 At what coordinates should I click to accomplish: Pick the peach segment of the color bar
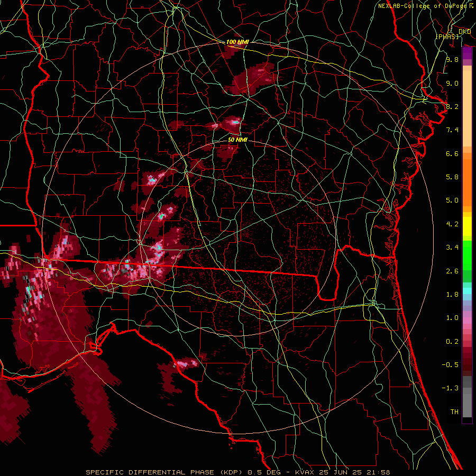tap(467, 106)
